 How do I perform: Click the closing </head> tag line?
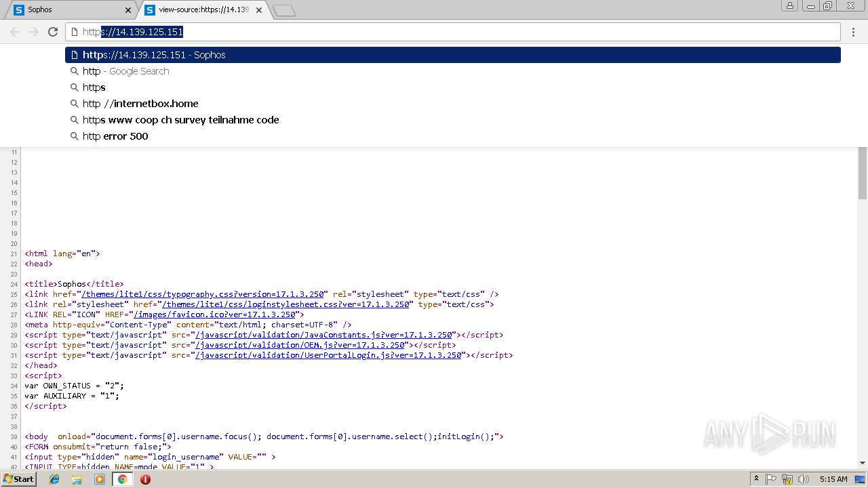click(x=41, y=365)
